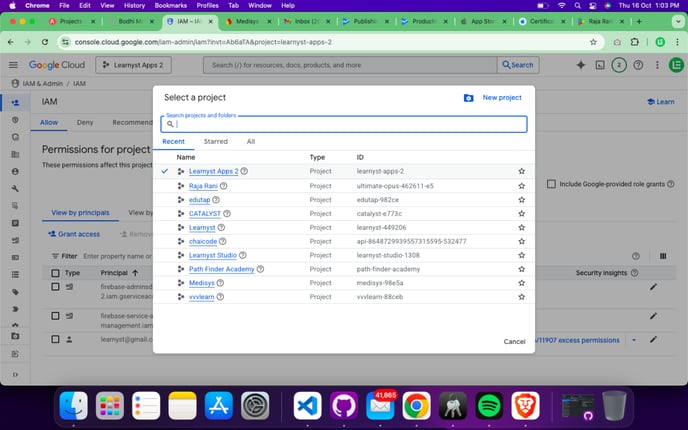688x430 pixels.
Task: Open Cloud Shell terminal icon
Action: pyautogui.click(x=600, y=65)
